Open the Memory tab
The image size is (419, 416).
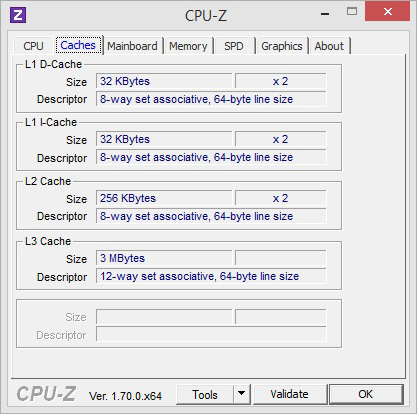click(188, 46)
